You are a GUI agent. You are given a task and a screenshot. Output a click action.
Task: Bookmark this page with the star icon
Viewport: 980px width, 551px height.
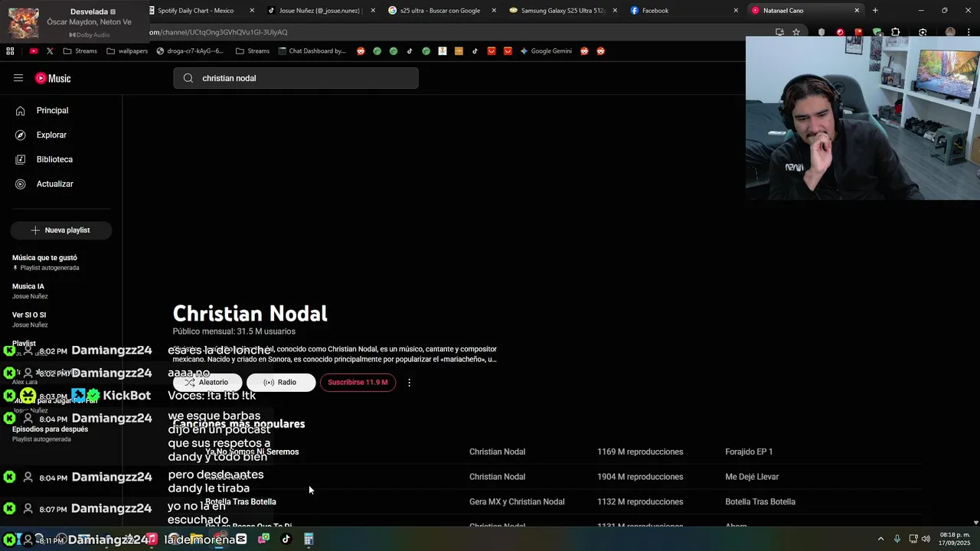click(796, 32)
